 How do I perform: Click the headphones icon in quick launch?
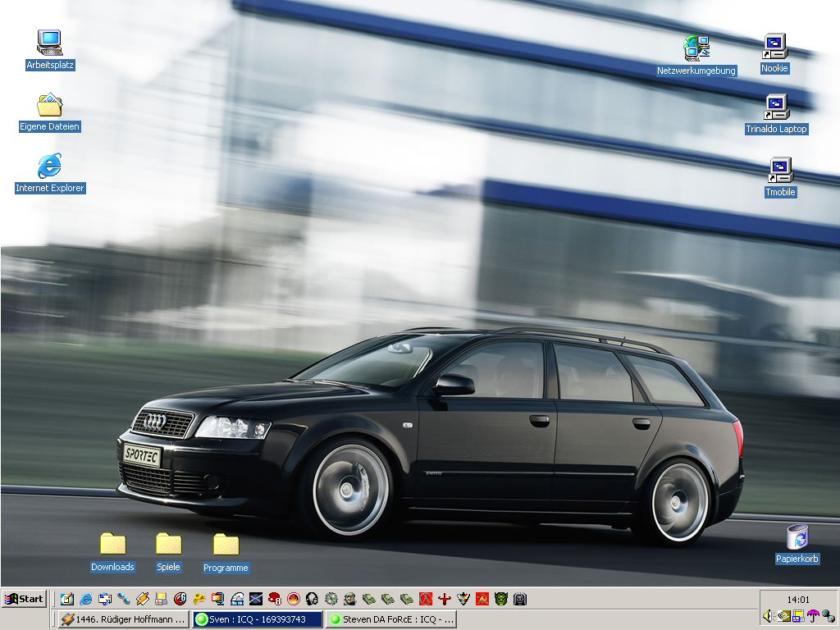pyautogui.click(x=312, y=599)
